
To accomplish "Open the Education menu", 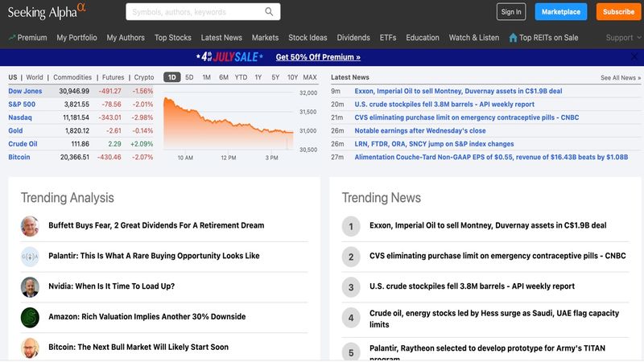I will pyautogui.click(x=423, y=38).
